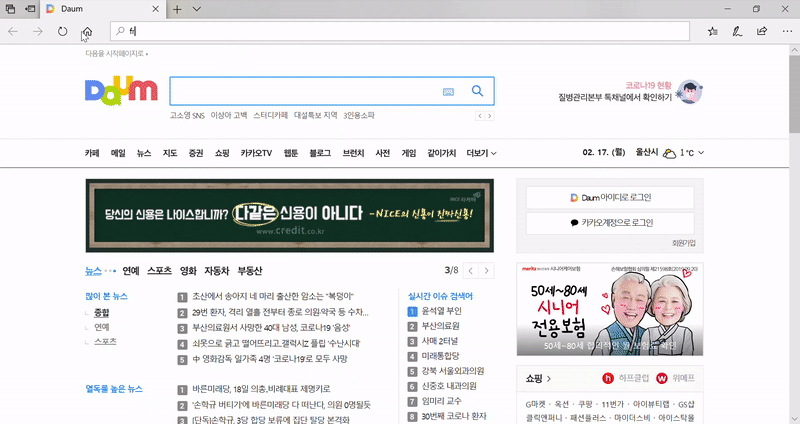Switch to the 영화 news tab
This screenshot has height=424, width=800.
click(x=188, y=271)
